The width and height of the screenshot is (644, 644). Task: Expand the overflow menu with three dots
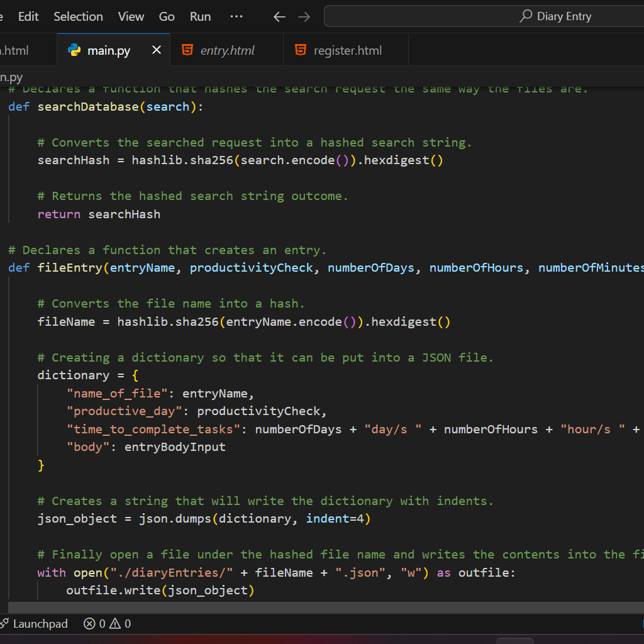236,16
